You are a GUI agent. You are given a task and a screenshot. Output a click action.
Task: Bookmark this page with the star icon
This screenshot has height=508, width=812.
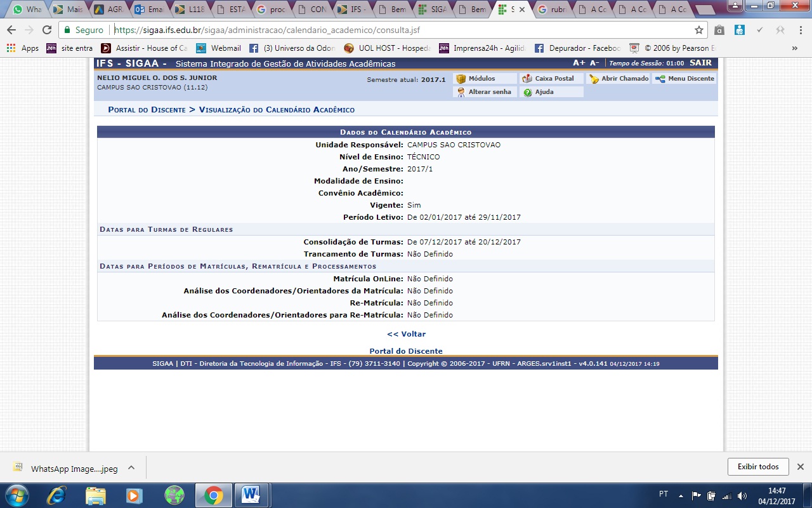click(x=698, y=30)
